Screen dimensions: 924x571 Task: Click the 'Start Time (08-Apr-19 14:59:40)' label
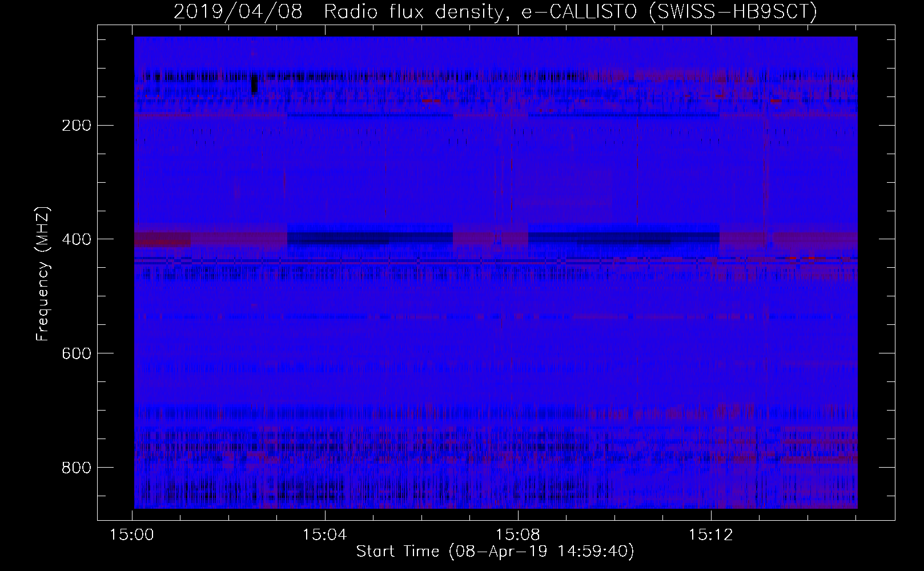pos(495,552)
